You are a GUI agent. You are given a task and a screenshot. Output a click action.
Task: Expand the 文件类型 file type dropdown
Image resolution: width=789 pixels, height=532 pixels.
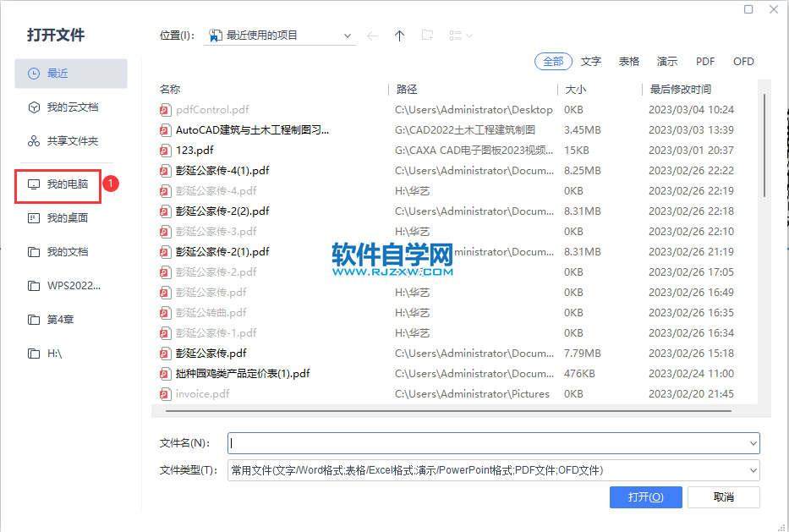point(753,470)
